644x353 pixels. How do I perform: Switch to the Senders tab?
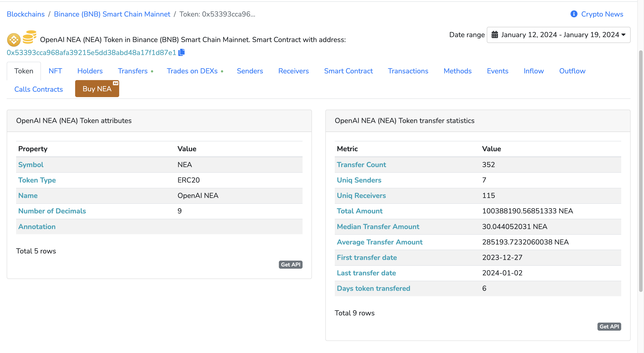pyautogui.click(x=250, y=71)
